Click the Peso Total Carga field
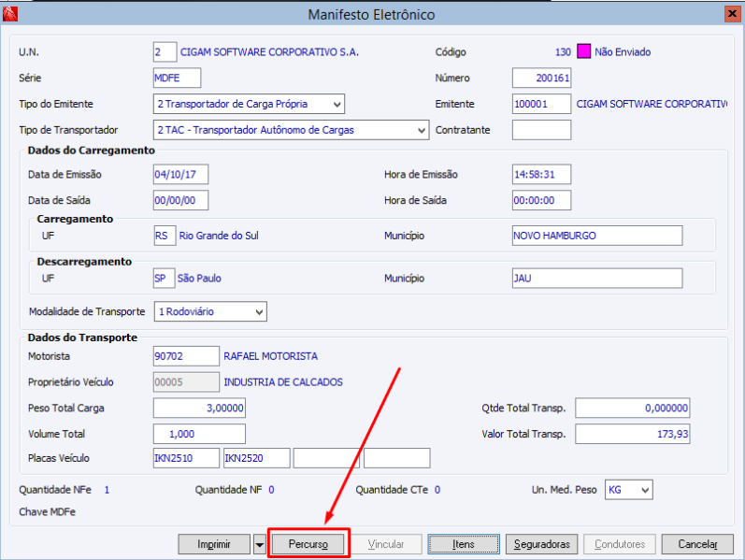This screenshot has height=560, width=745. pos(199,408)
